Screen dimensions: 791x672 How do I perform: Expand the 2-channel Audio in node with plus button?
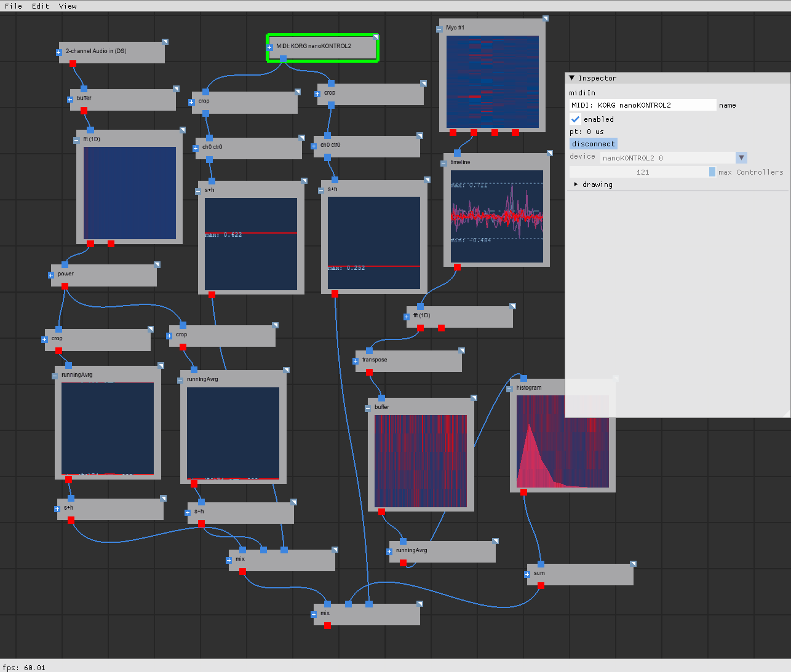click(x=59, y=52)
